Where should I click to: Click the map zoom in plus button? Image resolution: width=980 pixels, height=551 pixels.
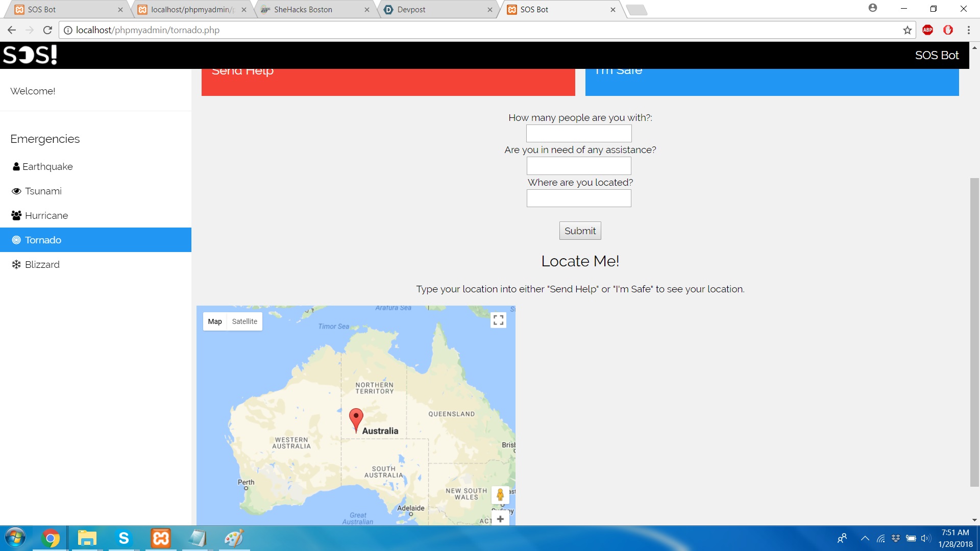[500, 519]
